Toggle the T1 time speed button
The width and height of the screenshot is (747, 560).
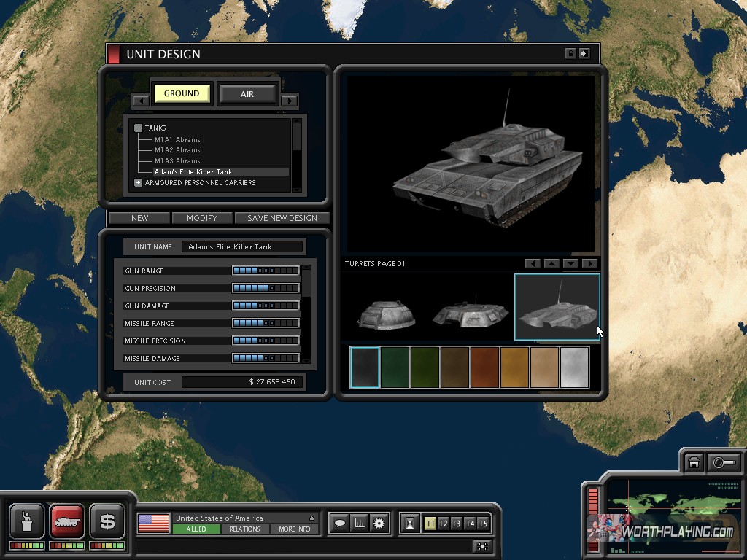coord(430,523)
